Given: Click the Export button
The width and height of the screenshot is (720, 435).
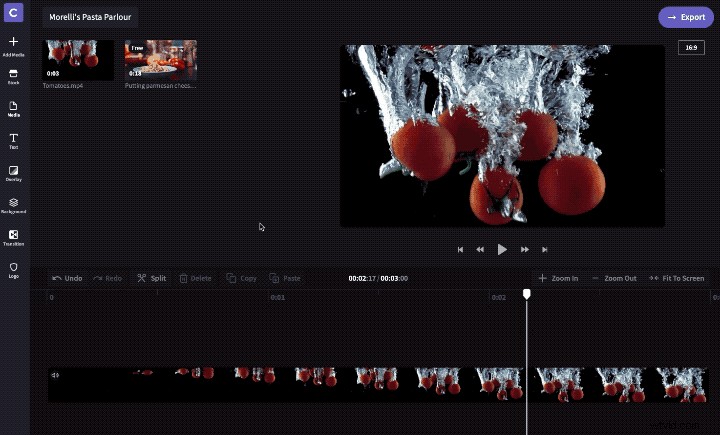Looking at the screenshot, I should [x=686, y=17].
